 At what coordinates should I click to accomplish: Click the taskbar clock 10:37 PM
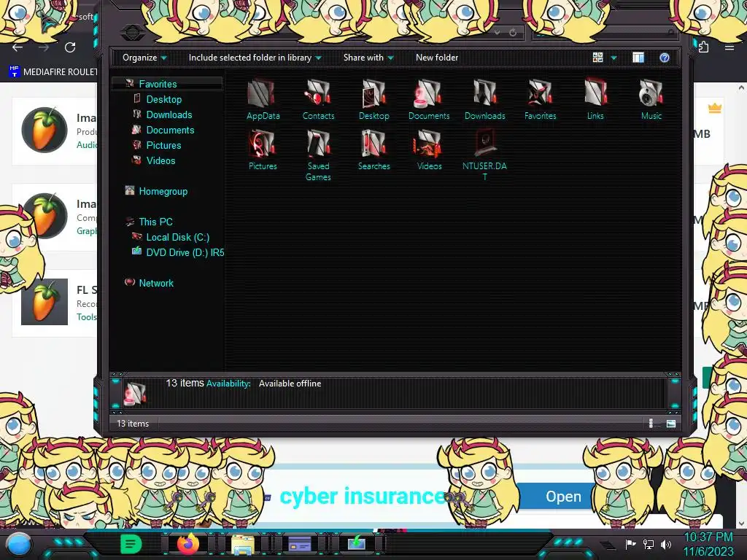(708, 537)
